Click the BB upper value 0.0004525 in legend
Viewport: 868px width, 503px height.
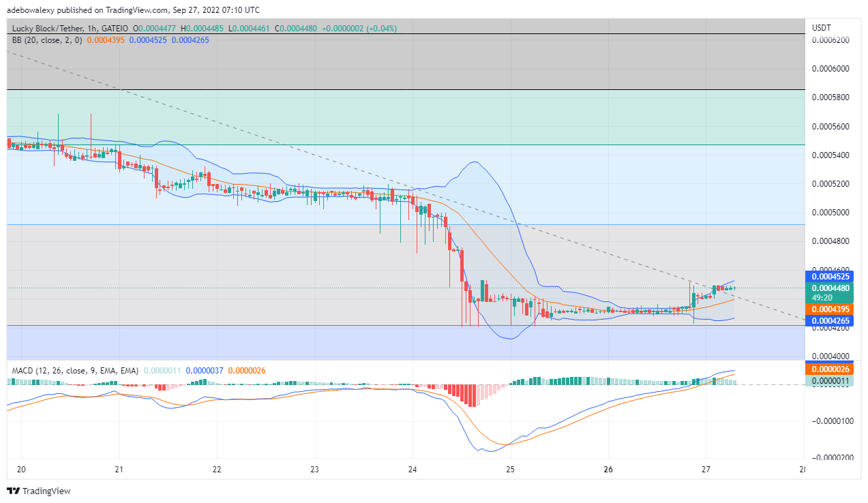[147, 40]
